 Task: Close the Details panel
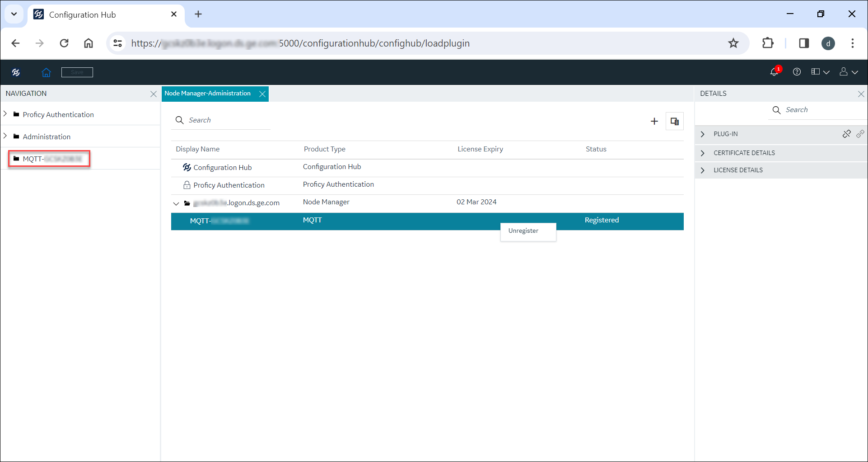pos(861,94)
